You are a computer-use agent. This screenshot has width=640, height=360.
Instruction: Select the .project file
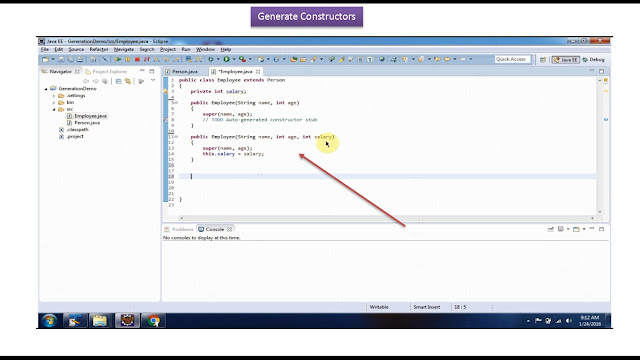pyautogui.click(x=72, y=136)
